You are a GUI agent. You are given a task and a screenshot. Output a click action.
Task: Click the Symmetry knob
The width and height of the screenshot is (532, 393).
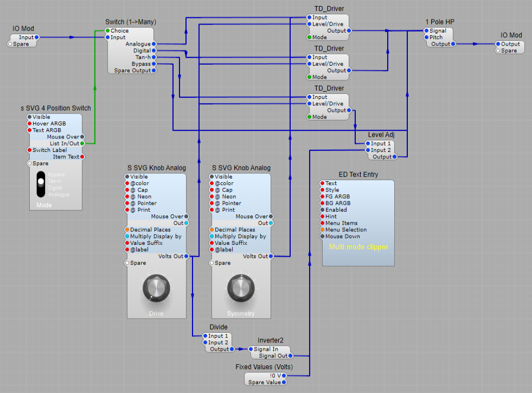click(x=240, y=287)
